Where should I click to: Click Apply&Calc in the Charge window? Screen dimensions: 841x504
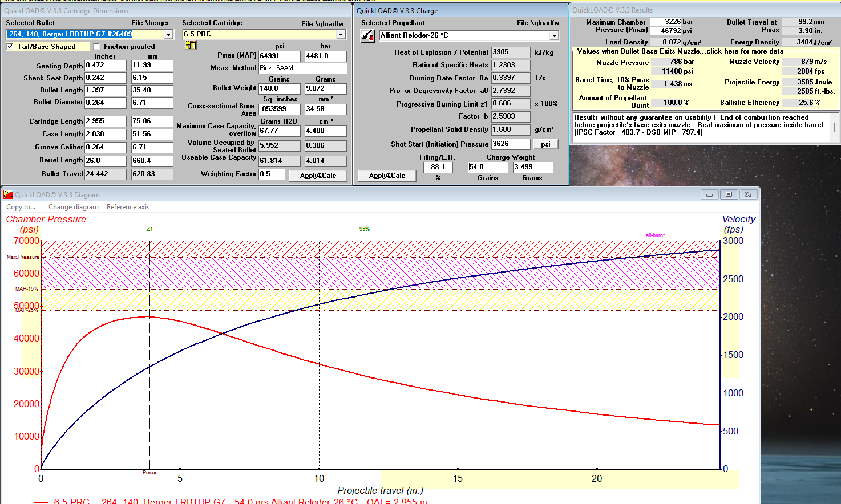pos(387,176)
